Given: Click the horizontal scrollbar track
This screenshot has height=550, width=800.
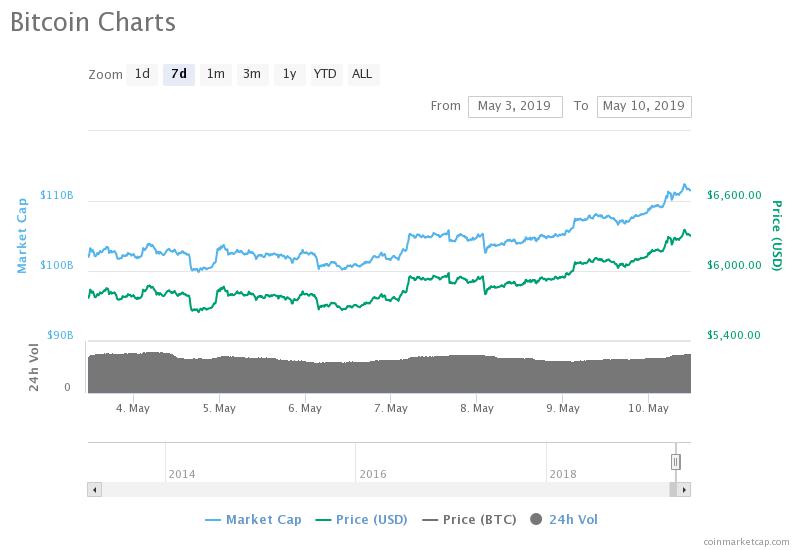Looking at the screenshot, I should (380, 490).
